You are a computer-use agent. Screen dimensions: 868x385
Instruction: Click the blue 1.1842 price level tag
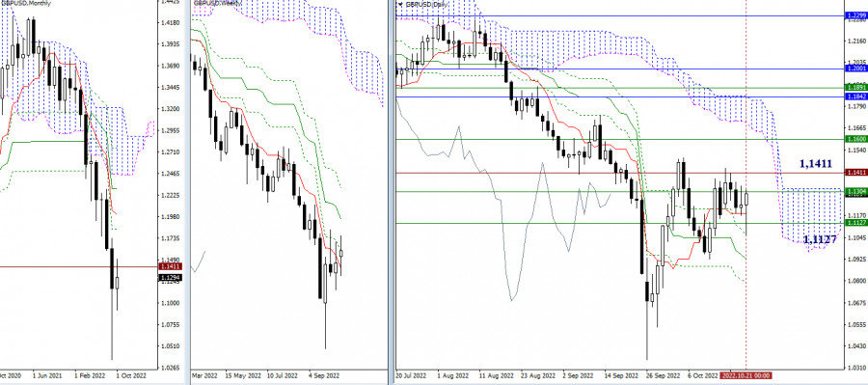pyautogui.click(x=855, y=96)
